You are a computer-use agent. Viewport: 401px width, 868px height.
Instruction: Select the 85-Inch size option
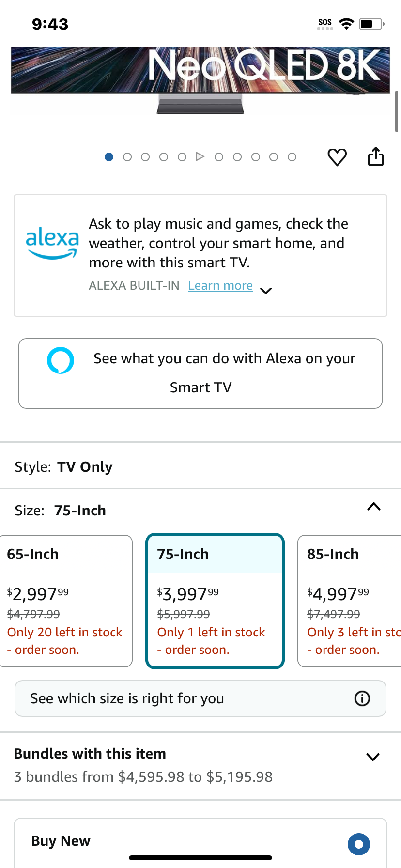point(350,601)
